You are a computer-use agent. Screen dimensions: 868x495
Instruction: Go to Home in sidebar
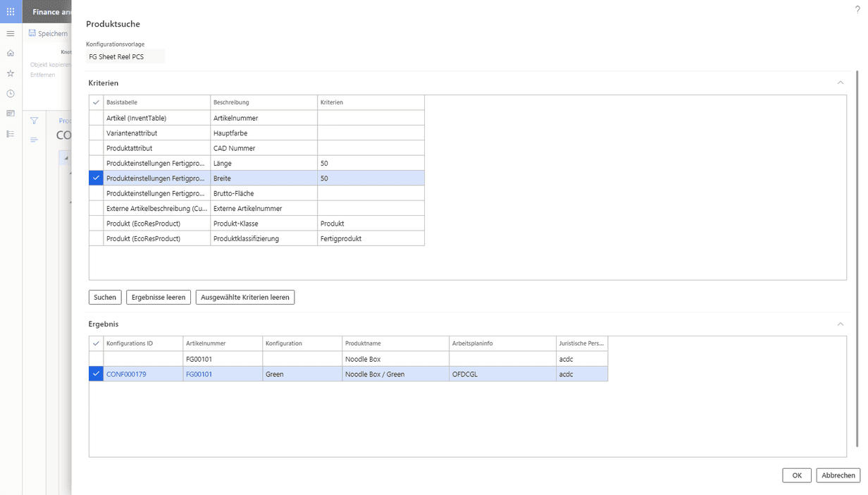[x=11, y=53]
